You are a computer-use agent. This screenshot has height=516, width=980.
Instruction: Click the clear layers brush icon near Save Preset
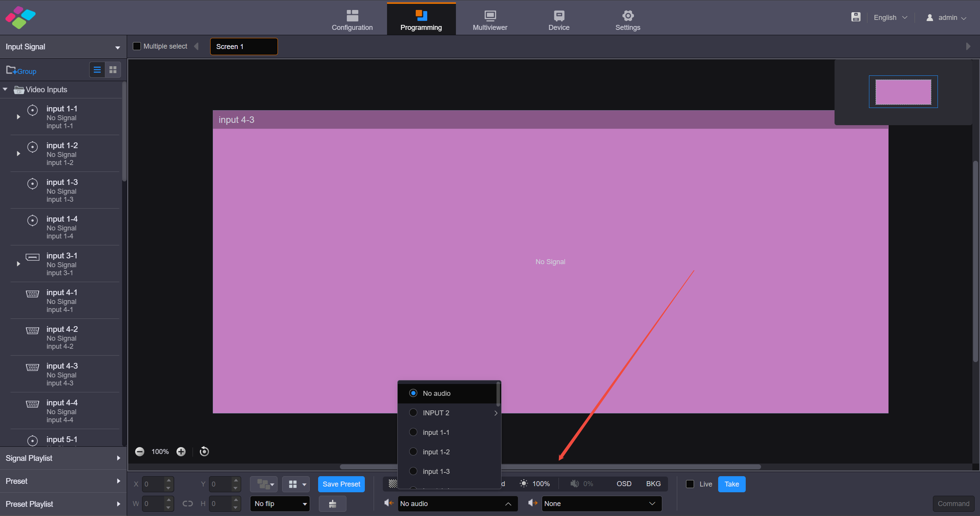332,503
